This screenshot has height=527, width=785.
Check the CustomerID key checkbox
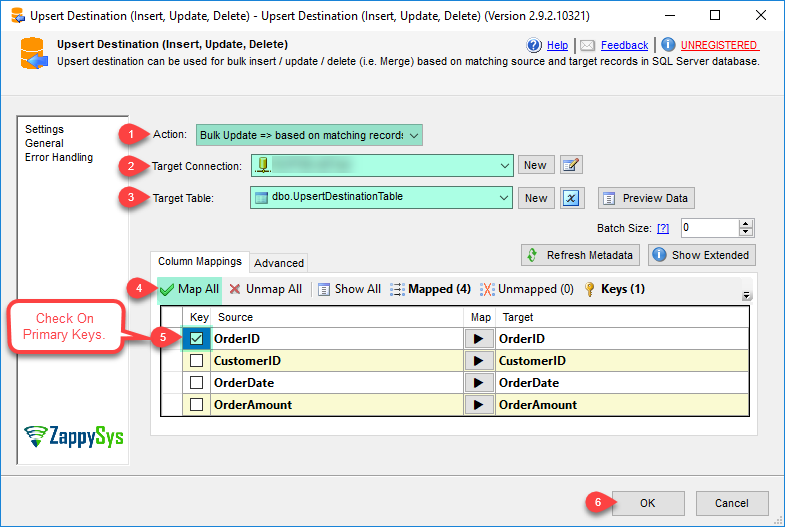[x=196, y=361]
